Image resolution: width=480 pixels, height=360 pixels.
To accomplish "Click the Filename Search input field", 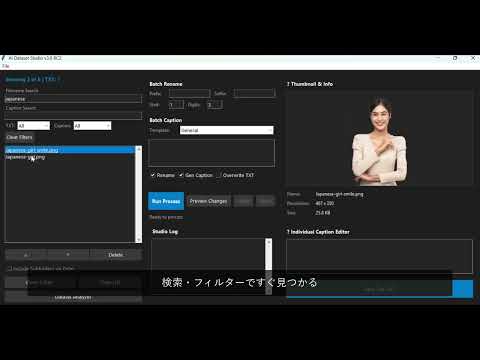I will point(73,99).
